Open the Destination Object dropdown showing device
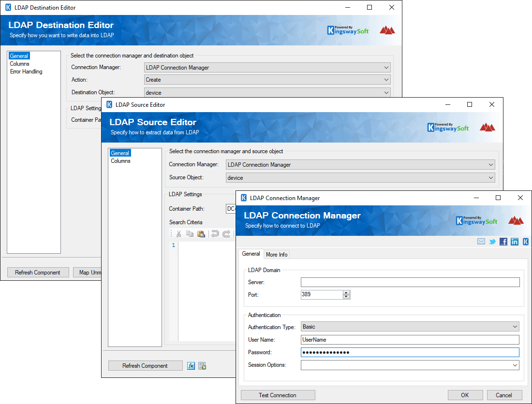Viewport: 532px width, 404px height. click(386, 92)
